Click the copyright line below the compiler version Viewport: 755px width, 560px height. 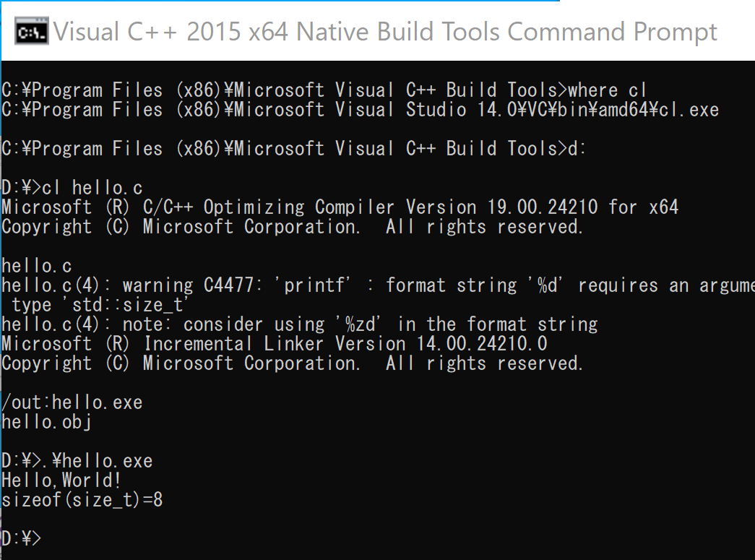point(292,227)
